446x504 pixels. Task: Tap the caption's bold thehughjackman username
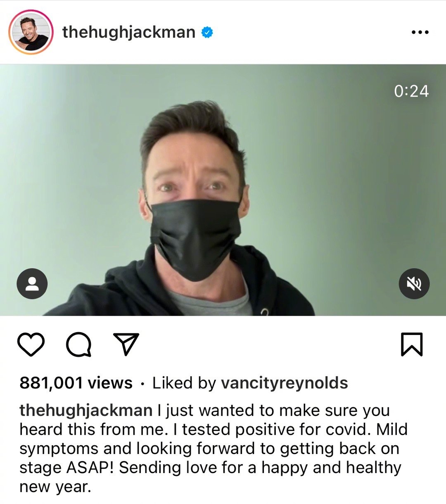coord(86,410)
